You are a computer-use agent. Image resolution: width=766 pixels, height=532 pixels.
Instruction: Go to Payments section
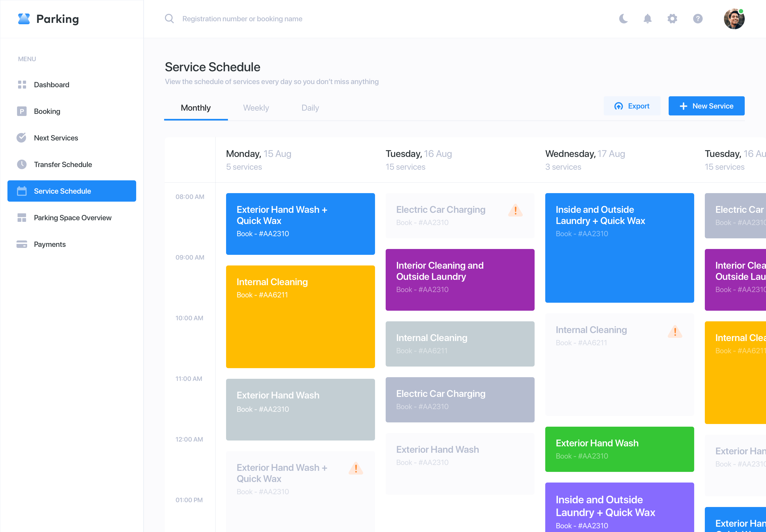tap(72, 244)
